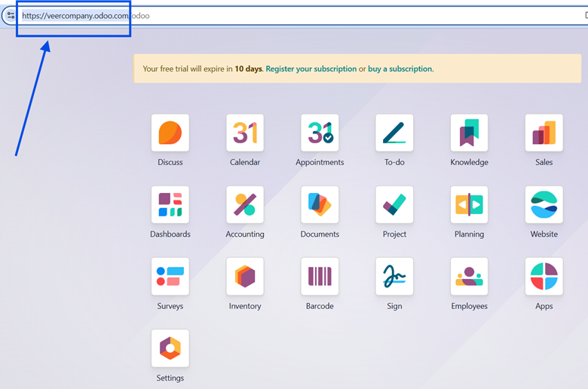This screenshot has width=588, height=389.
Task: Launch the Calendar app icon
Action: tap(245, 133)
